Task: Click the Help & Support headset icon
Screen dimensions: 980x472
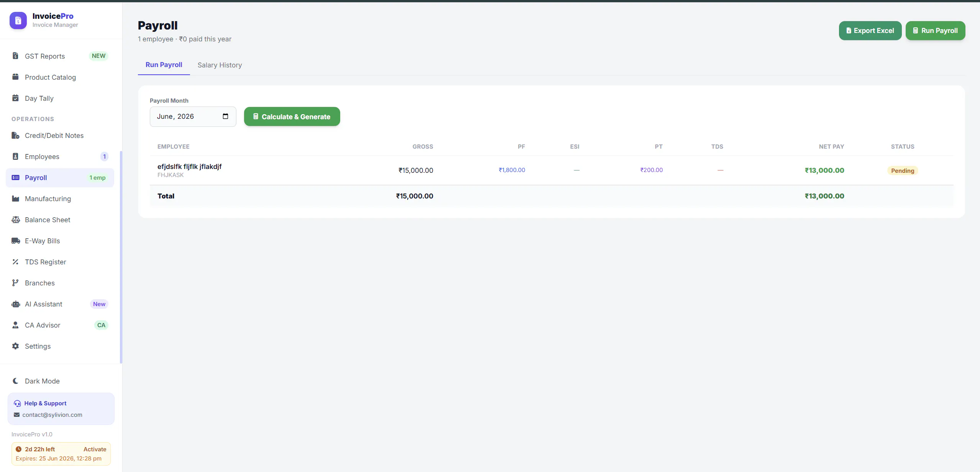Action: click(x=17, y=403)
